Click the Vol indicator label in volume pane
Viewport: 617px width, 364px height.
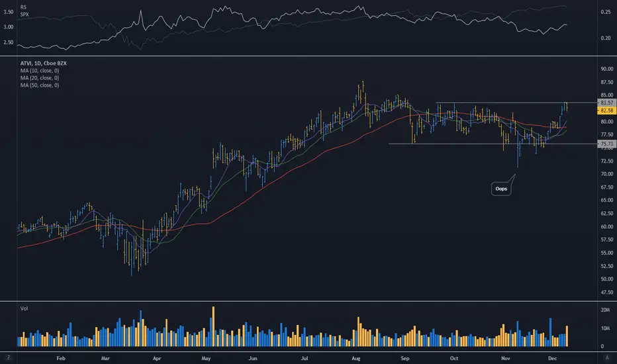click(24, 308)
